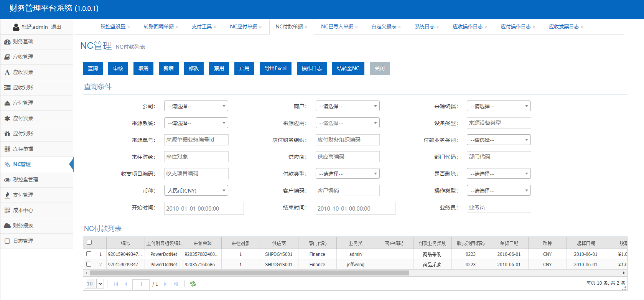Screen dimensions: 644x300
Task: Click the 查询 button
Action: coord(93,68)
